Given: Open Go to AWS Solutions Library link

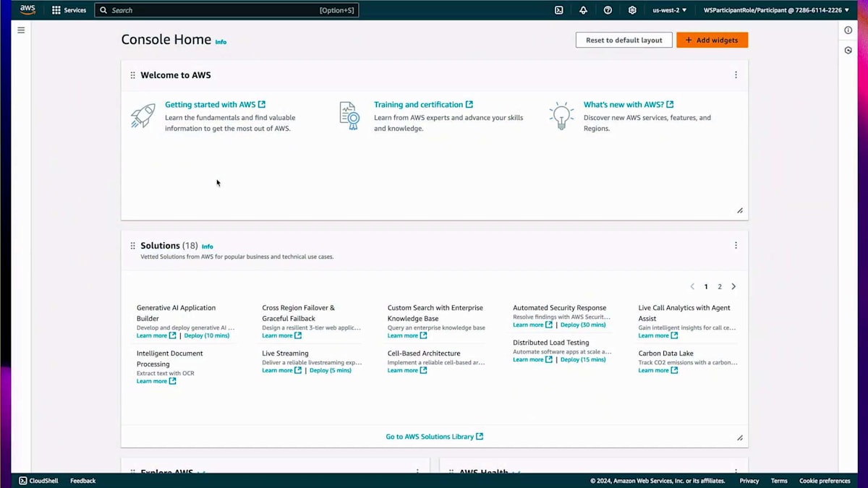Looking at the screenshot, I should point(434,437).
